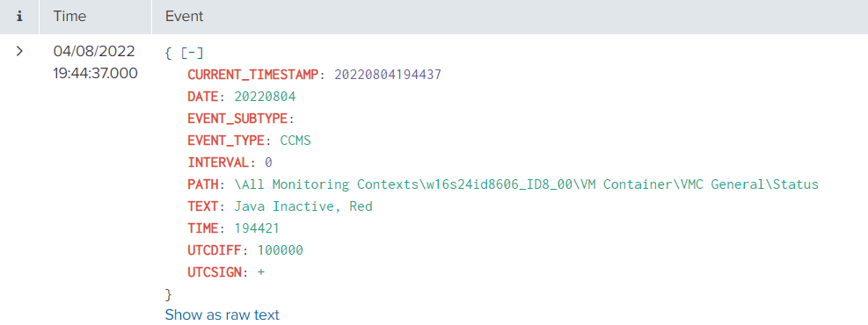The image size is (868, 325).
Task: Expand the event details chevron arrow
Action: [20, 52]
